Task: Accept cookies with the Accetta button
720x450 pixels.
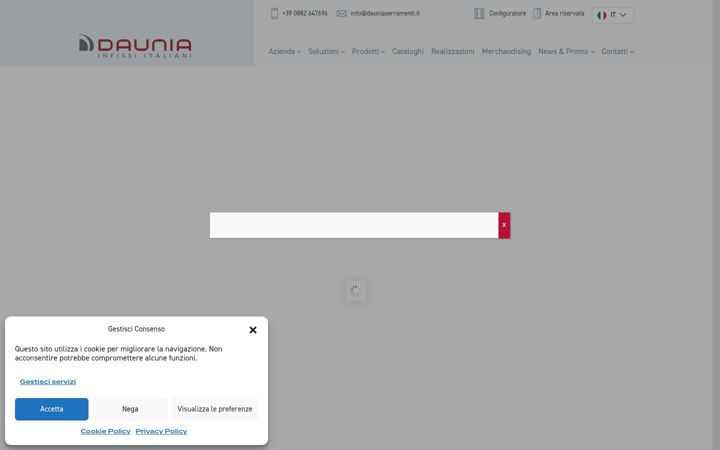Action: (51, 409)
